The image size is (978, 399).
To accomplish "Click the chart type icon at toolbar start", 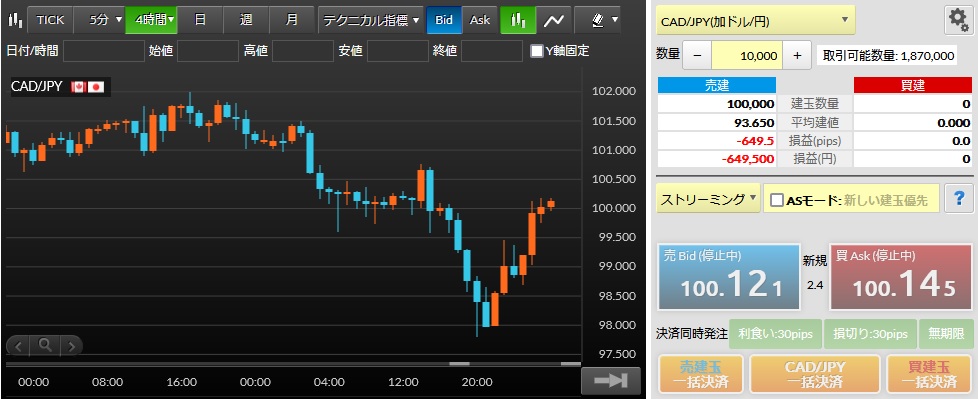I will (15, 20).
